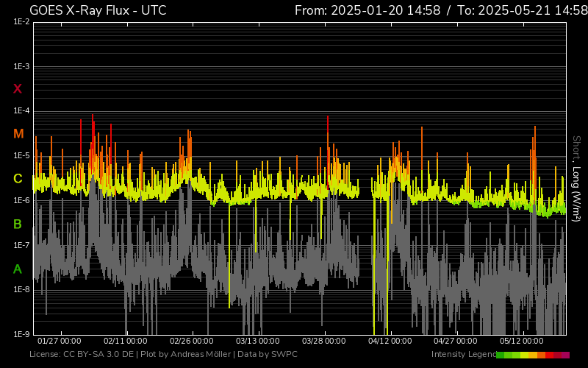
Task: Click the 1E-7 y-axis label
Action: pos(21,245)
